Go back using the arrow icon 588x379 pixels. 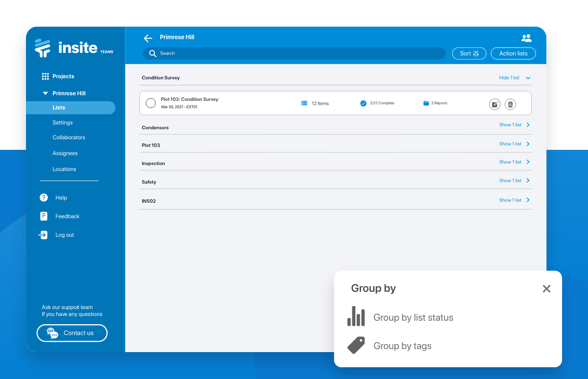148,38
